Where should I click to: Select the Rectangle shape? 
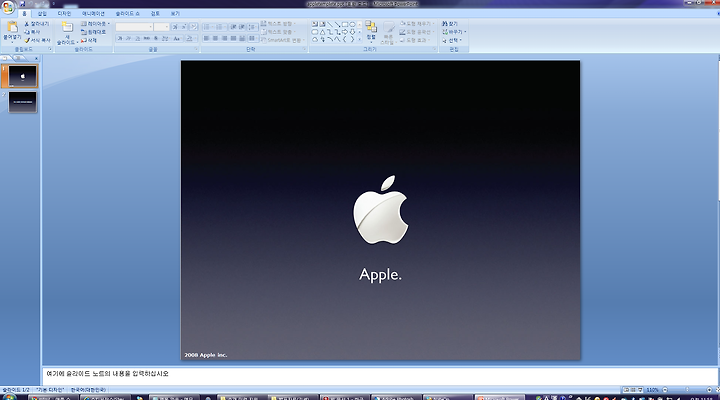click(x=345, y=24)
